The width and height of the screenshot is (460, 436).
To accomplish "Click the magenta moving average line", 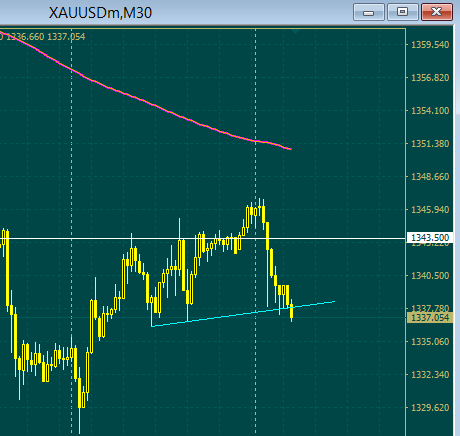I will pos(147,102).
